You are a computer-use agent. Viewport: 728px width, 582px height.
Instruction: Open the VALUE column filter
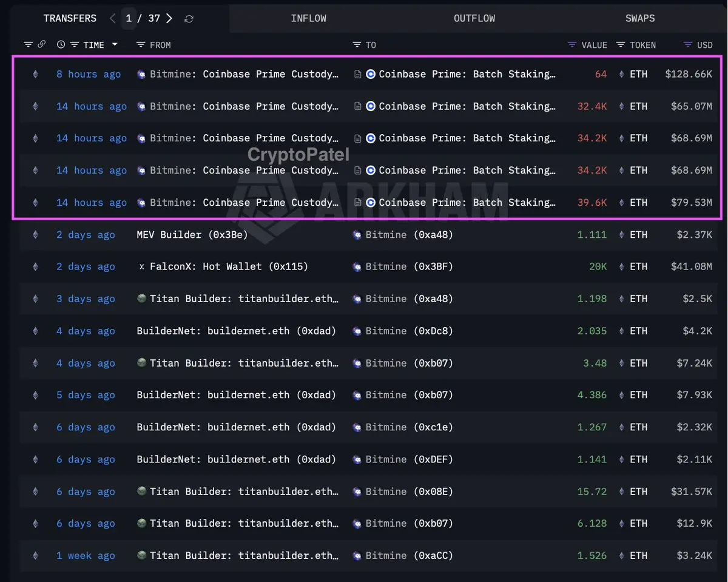572,45
